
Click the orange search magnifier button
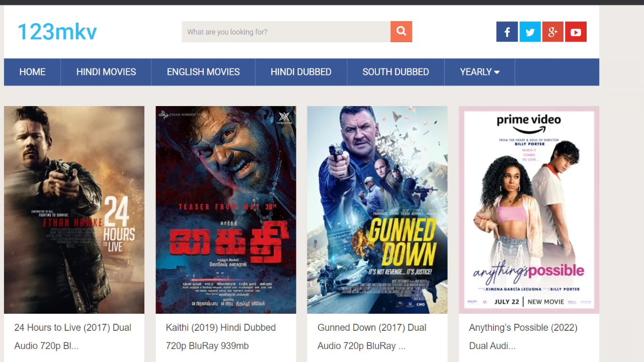[401, 32]
